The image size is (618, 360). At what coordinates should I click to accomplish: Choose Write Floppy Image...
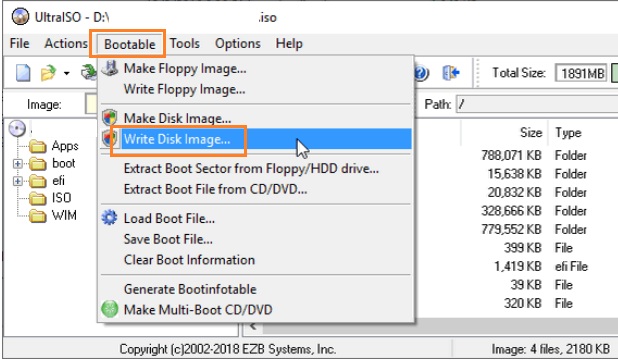tap(255, 89)
